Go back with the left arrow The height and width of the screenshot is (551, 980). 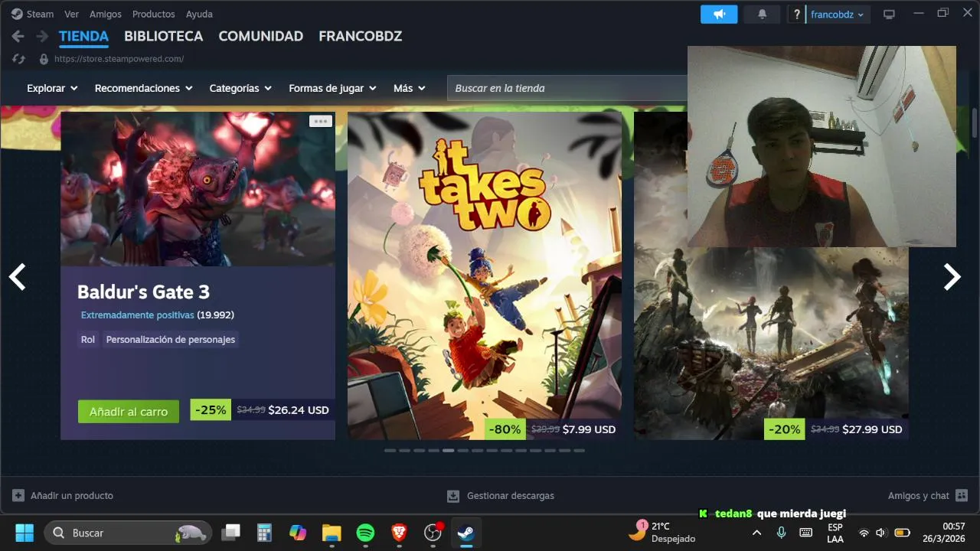[18, 36]
